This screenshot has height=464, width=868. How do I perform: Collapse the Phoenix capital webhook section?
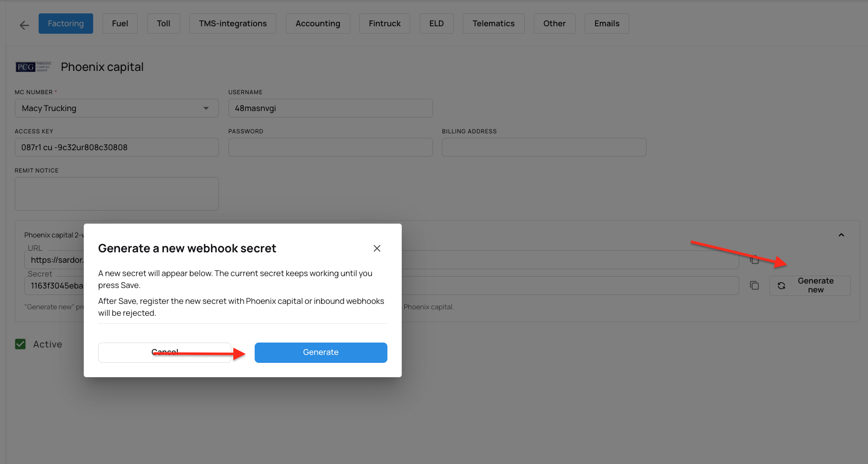841,235
